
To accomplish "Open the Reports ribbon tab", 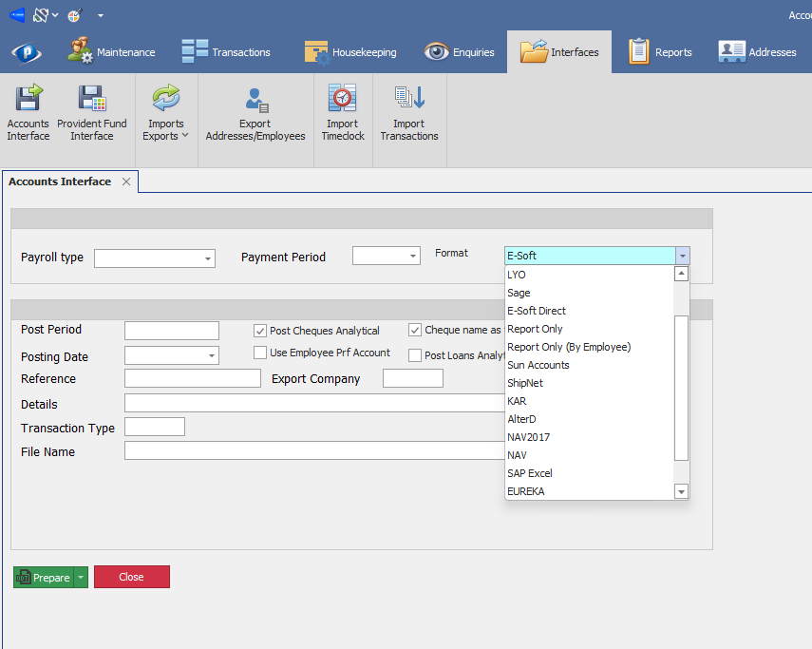I will pyautogui.click(x=660, y=52).
